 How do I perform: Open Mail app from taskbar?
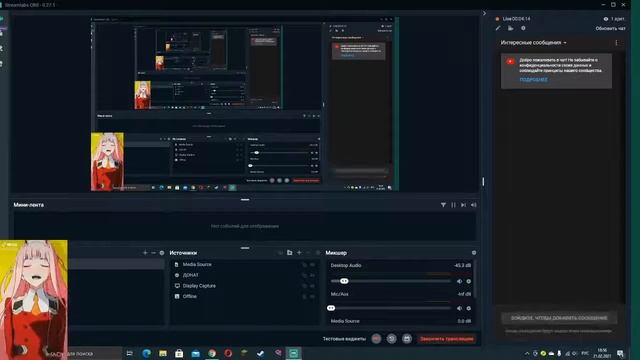196,353
